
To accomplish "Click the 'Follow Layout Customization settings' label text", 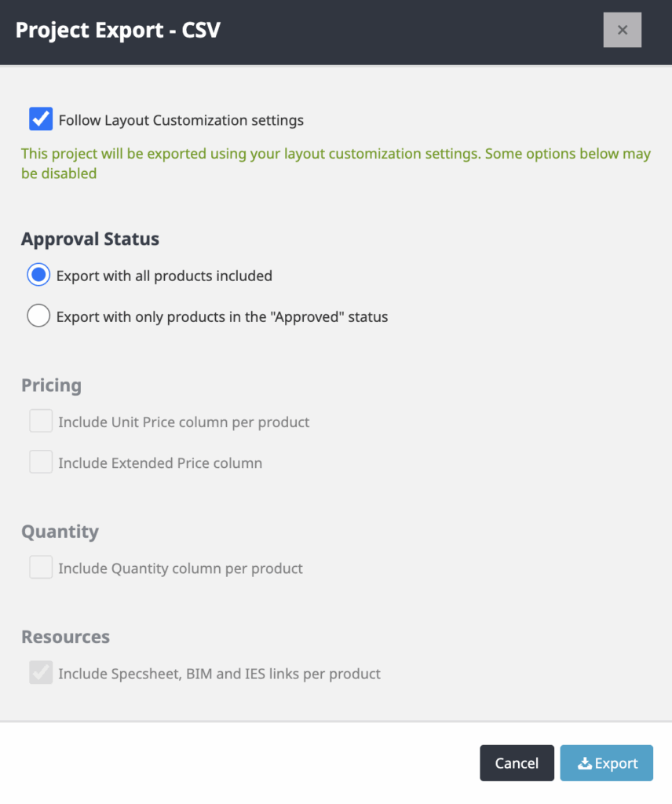I will 181,120.
